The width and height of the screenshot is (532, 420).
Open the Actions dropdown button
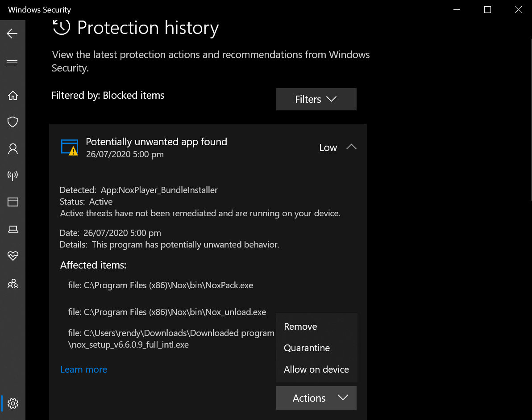click(316, 398)
